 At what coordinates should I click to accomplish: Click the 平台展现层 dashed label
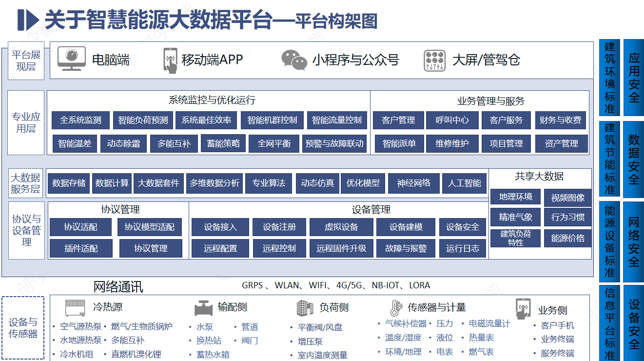coord(26,61)
